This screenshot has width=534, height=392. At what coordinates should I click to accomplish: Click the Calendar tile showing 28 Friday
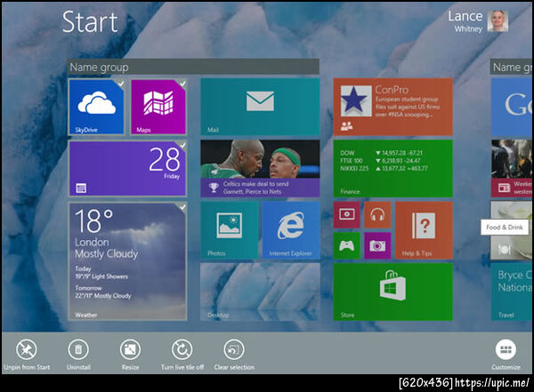pos(127,169)
